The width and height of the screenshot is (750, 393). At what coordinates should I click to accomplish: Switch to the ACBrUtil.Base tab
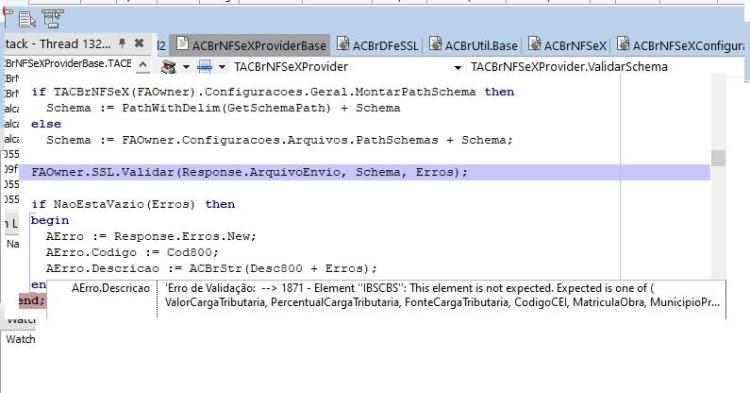coord(474,45)
